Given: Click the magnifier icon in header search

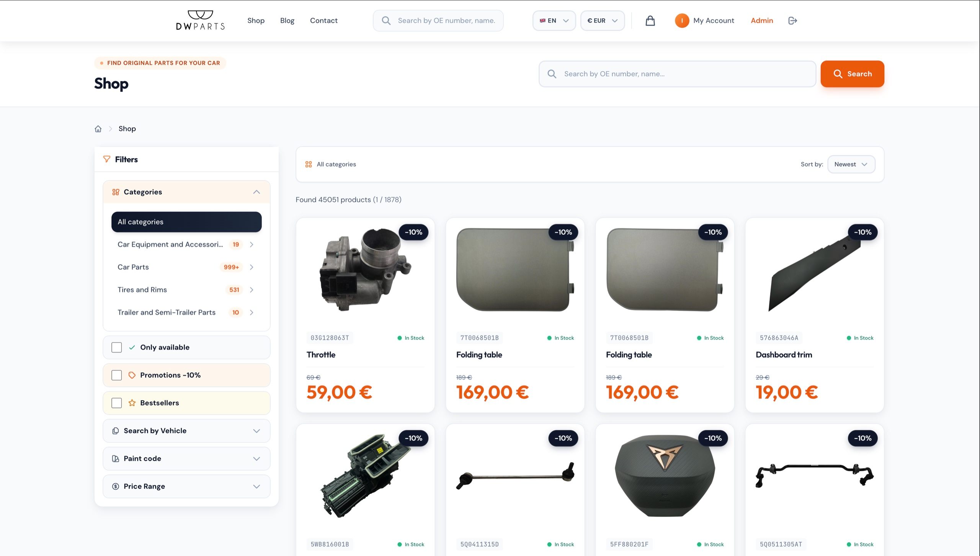Looking at the screenshot, I should (386, 21).
